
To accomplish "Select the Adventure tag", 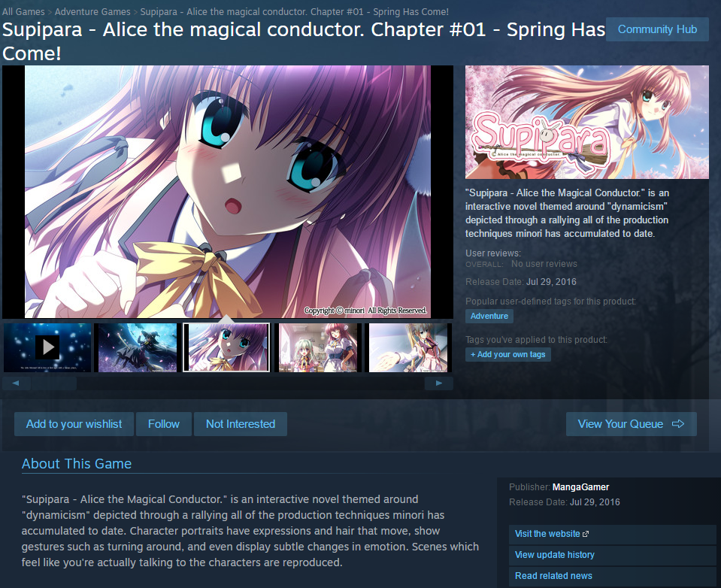I will coord(489,316).
